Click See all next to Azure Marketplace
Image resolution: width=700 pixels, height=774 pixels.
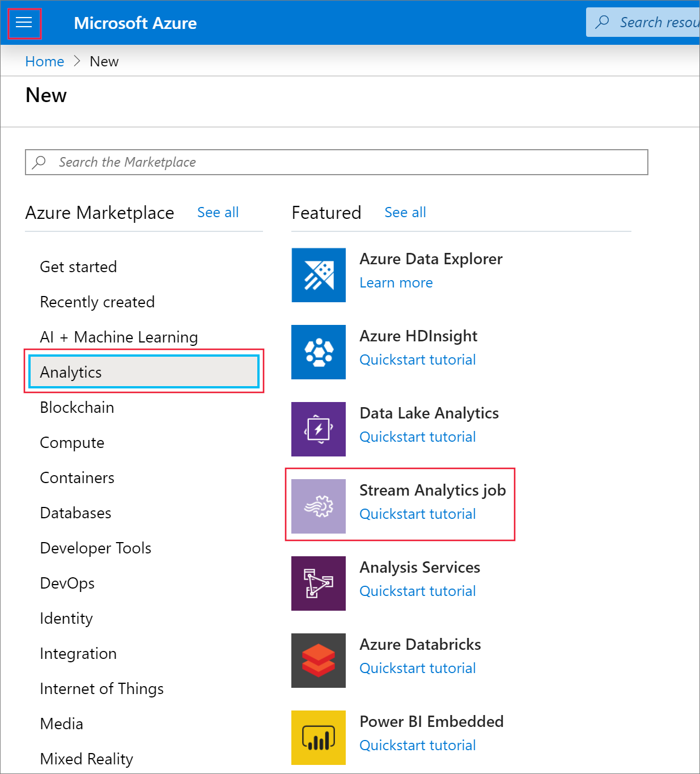[218, 213]
